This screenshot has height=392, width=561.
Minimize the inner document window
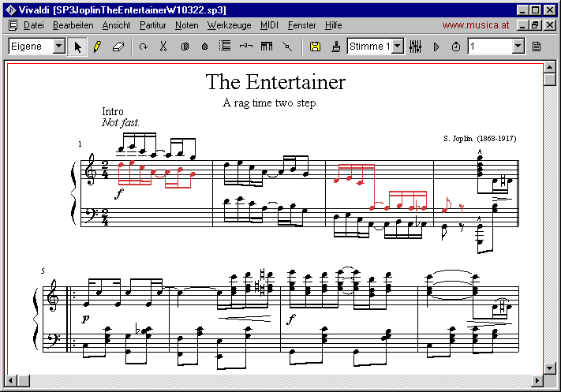tap(522, 25)
